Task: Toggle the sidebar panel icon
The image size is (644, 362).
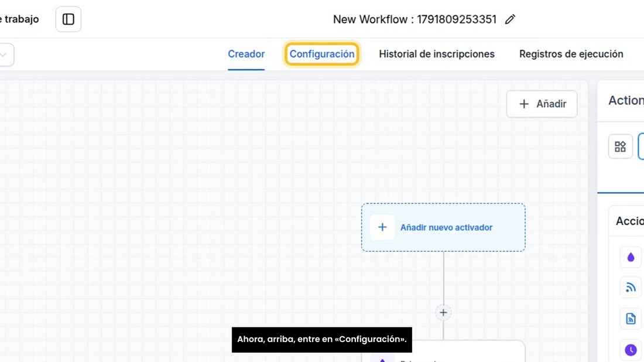Action: coord(68,19)
